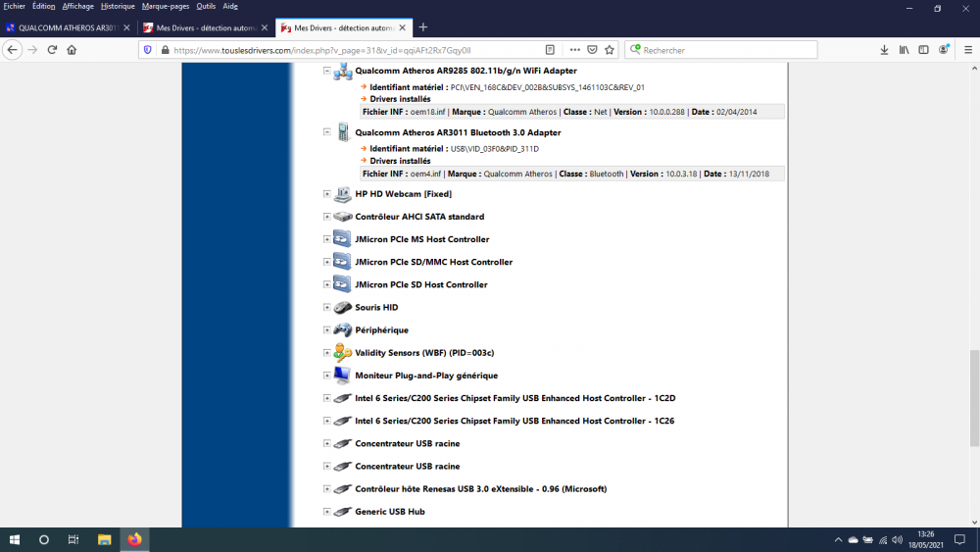
Task: Click the JMicron PCIe SD/MMC controller icon
Action: point(342,262)
